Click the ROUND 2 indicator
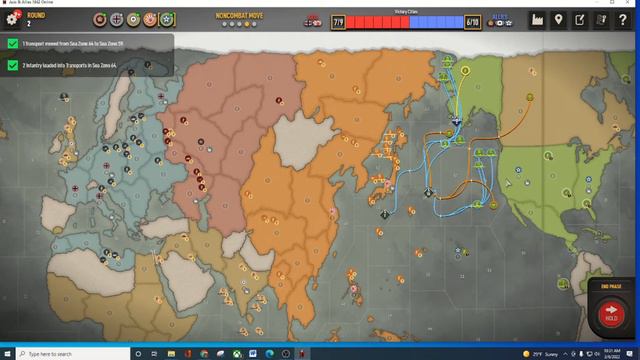The height and width of the screenshot is (360, 640). pyautogui.click(x=36, y=19)
